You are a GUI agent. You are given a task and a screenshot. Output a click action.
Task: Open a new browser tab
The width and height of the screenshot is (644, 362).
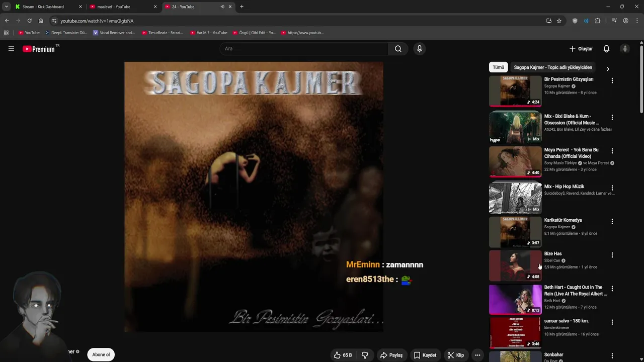[242, 7]
